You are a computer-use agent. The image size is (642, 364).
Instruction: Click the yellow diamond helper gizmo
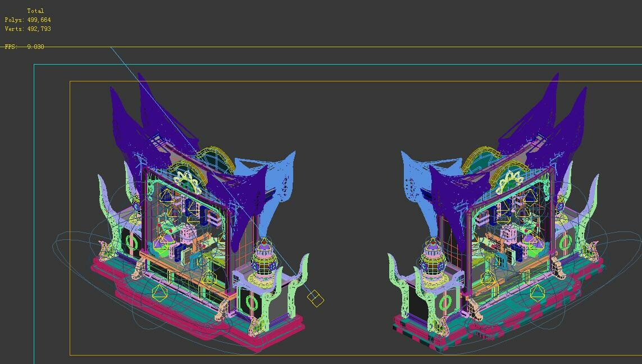click(x=316, y=299)
